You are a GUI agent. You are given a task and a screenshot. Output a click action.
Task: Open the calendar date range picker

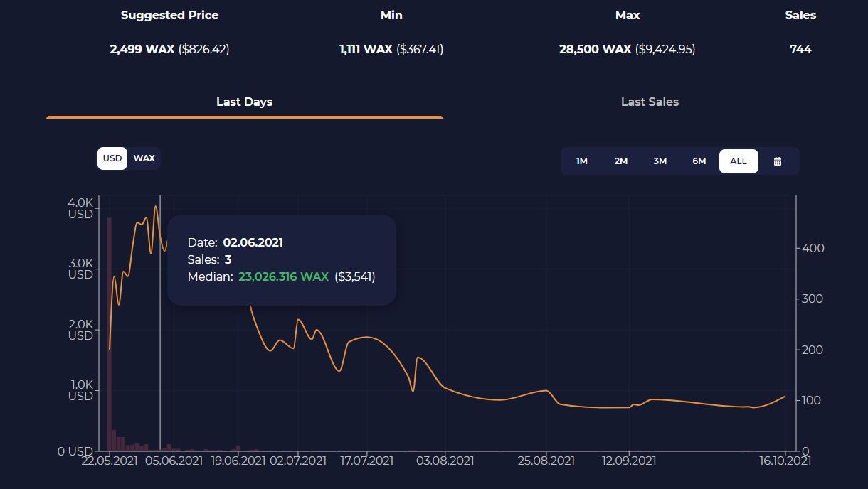[778, 161]
